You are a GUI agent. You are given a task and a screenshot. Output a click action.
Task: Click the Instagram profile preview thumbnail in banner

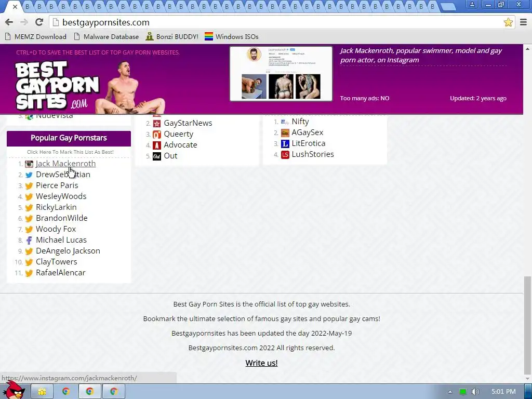[281, 74]
